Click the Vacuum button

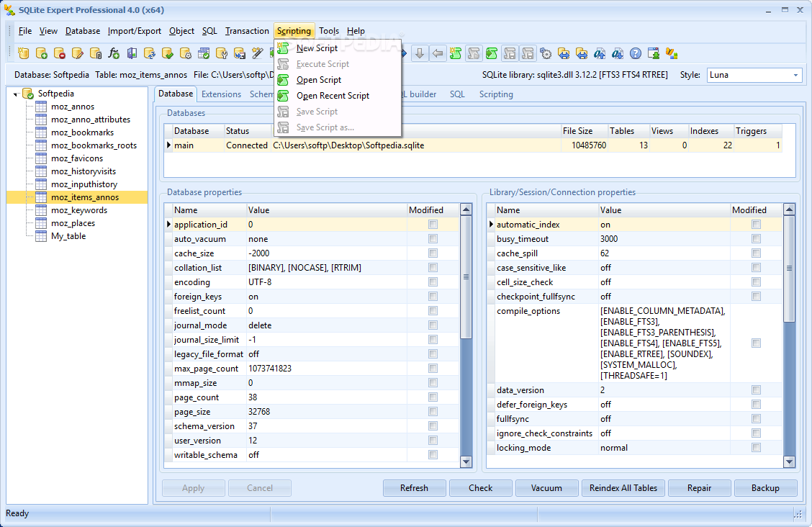546,488
